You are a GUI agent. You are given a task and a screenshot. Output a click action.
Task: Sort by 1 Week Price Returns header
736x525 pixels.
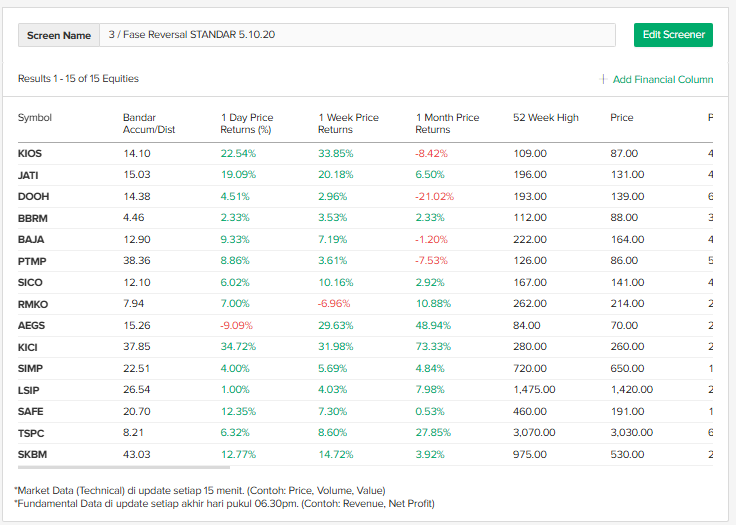coord(348,123)
